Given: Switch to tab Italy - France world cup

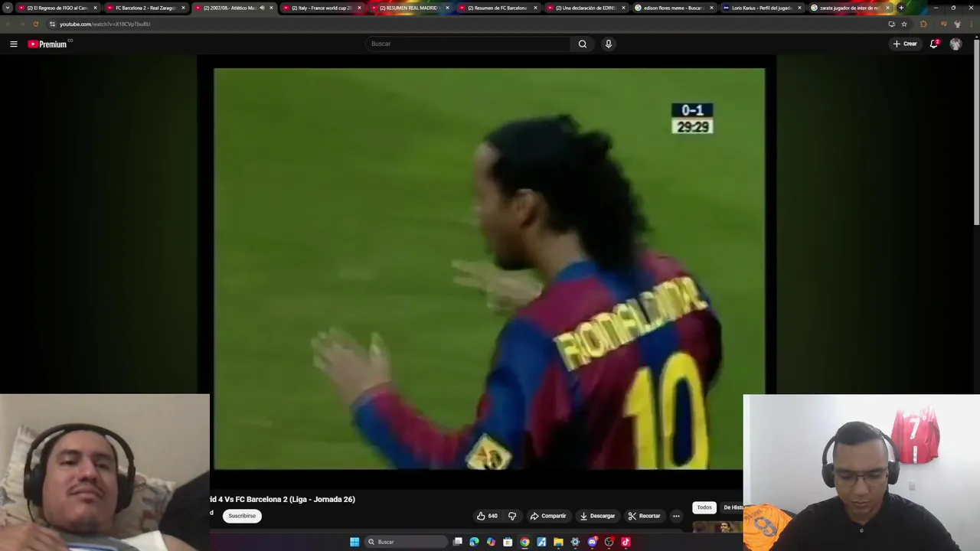Looking at the screenshot, I should coord(322,8).
